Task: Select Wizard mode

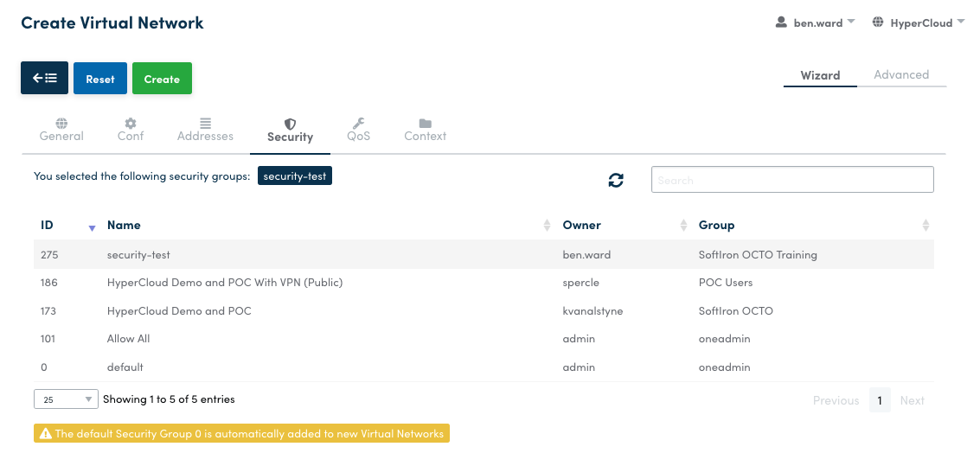Action: pyautogui.click(x=820, y=75)
